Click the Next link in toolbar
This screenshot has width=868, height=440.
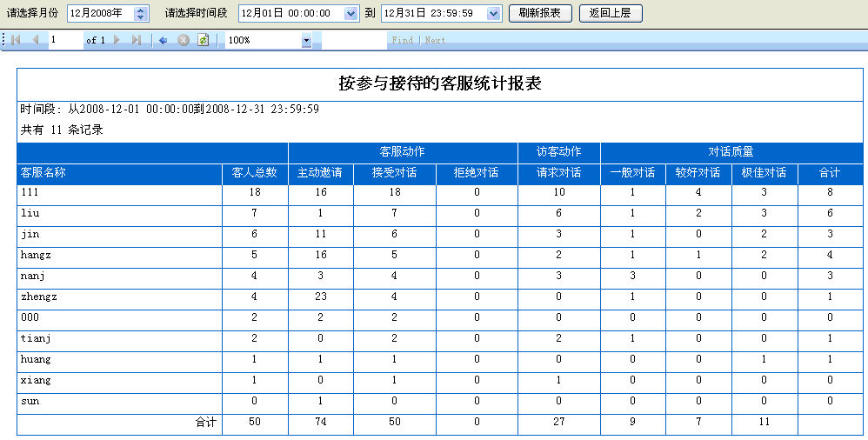click(x=435, y=40)
